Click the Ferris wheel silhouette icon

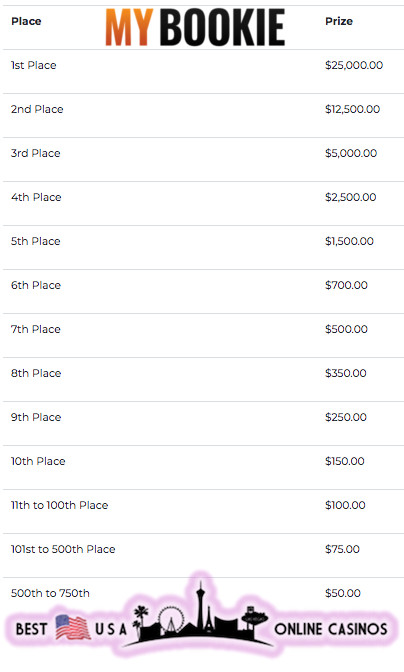coord(171,619)
